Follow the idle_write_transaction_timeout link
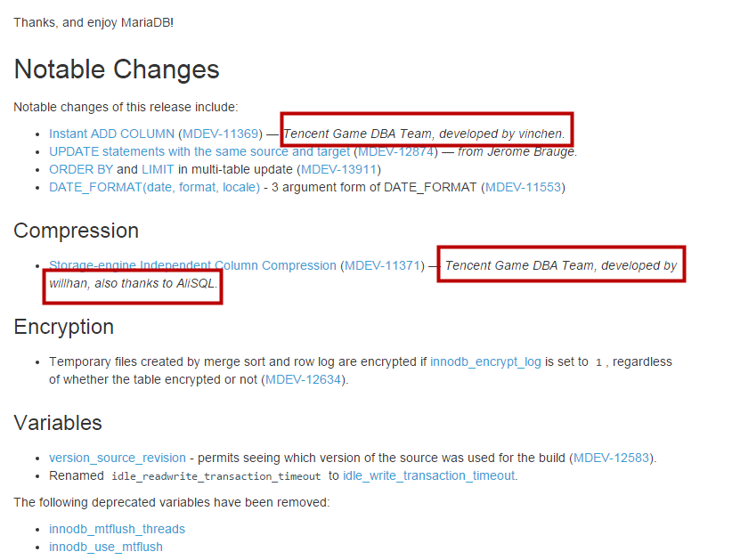Image resolution: width=732 pixels, height=560 pixels. coord(428,476)
